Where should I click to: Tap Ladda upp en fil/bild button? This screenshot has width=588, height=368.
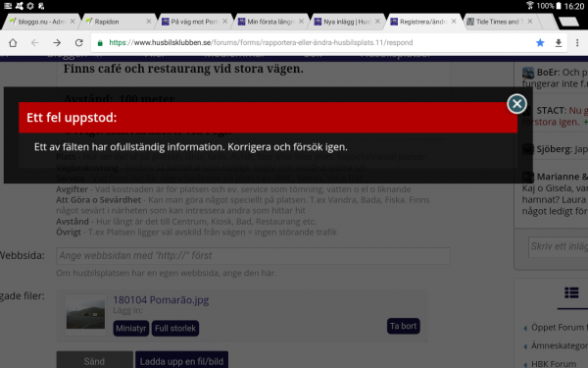pyautogui.click(x=181, y=360)
